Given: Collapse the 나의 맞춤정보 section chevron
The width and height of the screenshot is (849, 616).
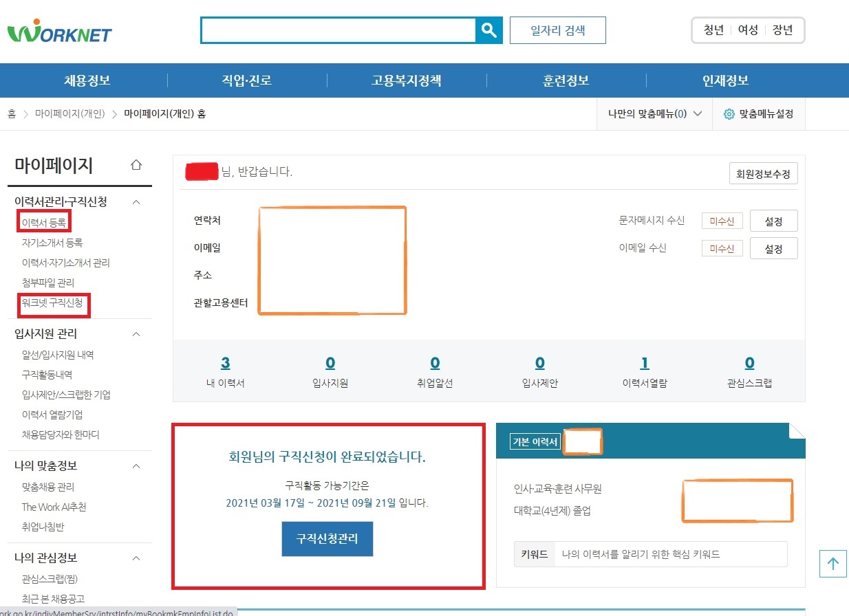Looking at the screenshot, I should 136,466.
